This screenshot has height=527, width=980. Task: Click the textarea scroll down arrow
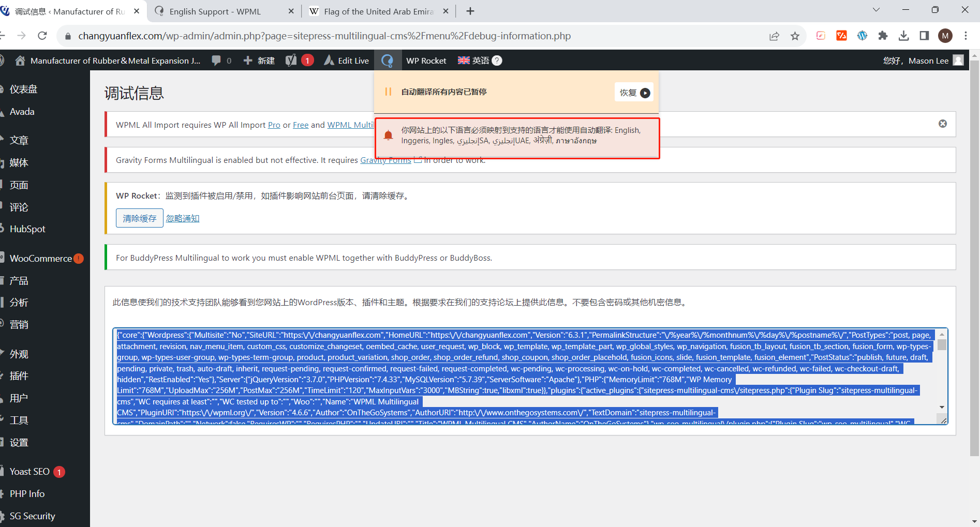pos(942,407)
